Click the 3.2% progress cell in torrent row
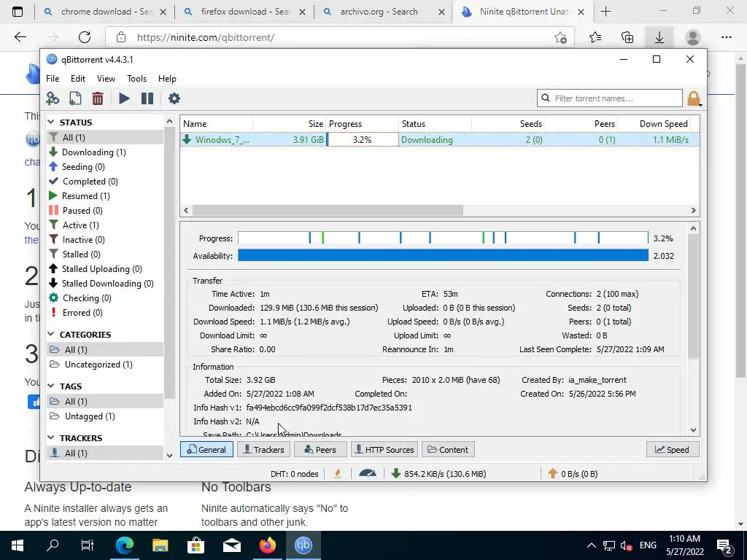747x560 pixels. 362,139
